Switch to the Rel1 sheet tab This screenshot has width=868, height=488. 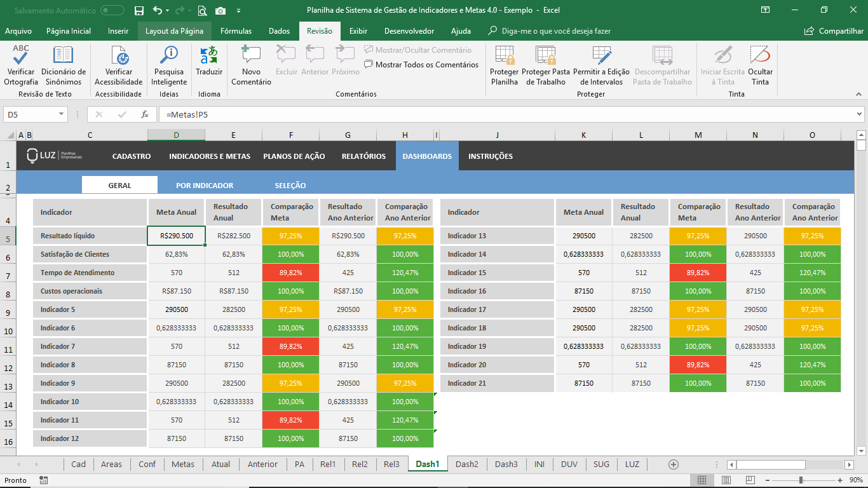point(328,464)
